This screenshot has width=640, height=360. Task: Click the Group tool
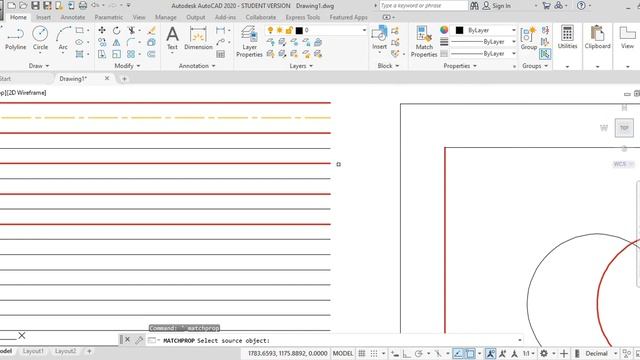click(x=529, y=38)
